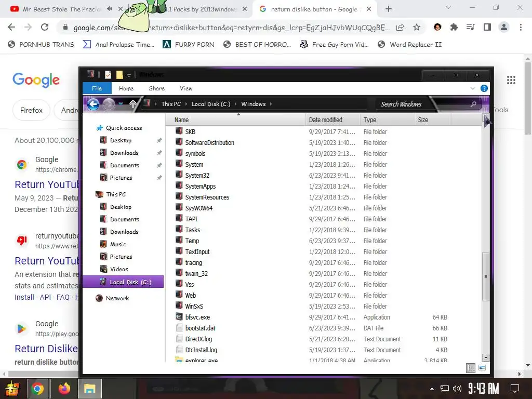Image resolution: width=532 pixels, height=399 pixels.
Task: Open Music under This PC
Action: pos(118,244)
